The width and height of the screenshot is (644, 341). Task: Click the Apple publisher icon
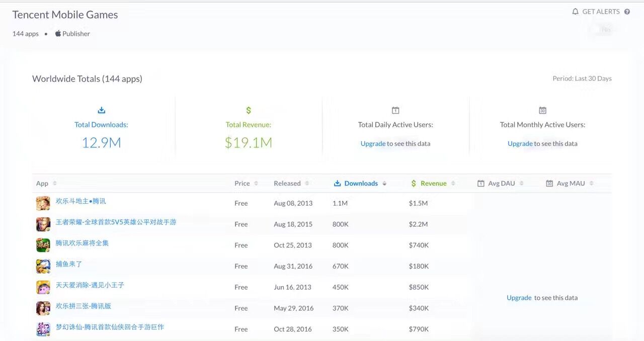click(58, 33)
